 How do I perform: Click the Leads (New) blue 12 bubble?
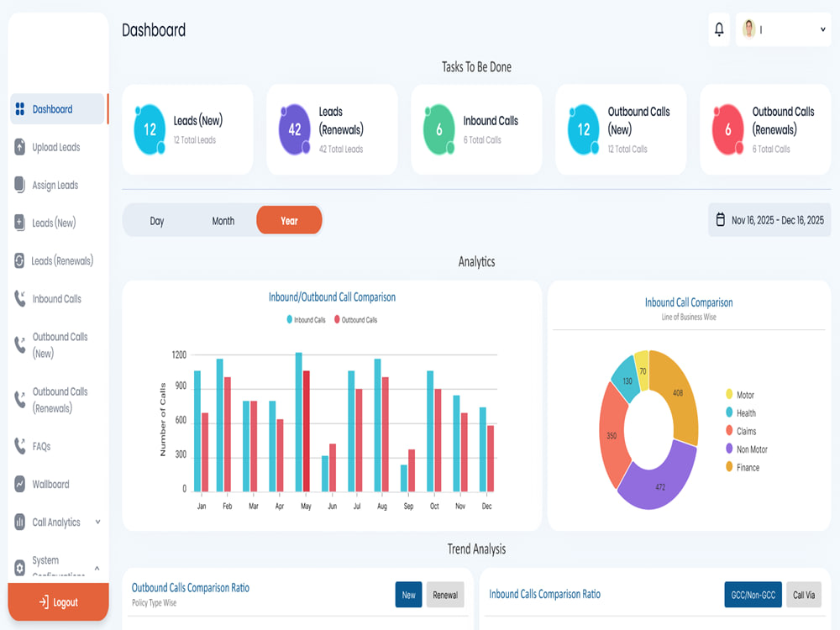150,129
